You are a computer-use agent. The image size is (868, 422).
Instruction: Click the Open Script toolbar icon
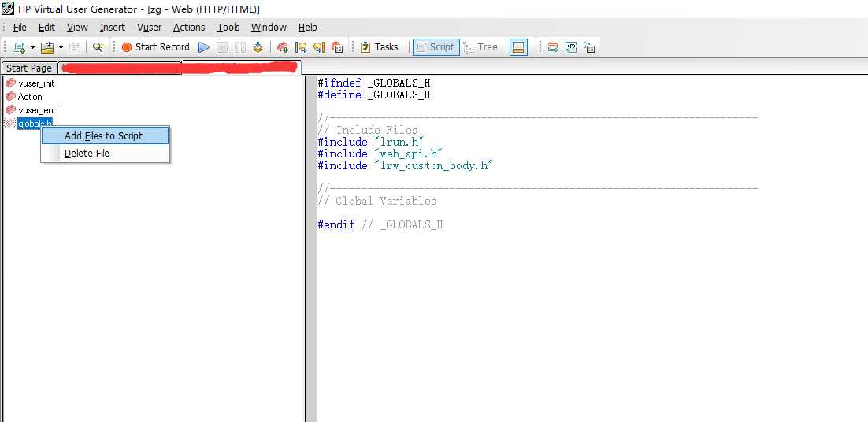pos(47,47)
